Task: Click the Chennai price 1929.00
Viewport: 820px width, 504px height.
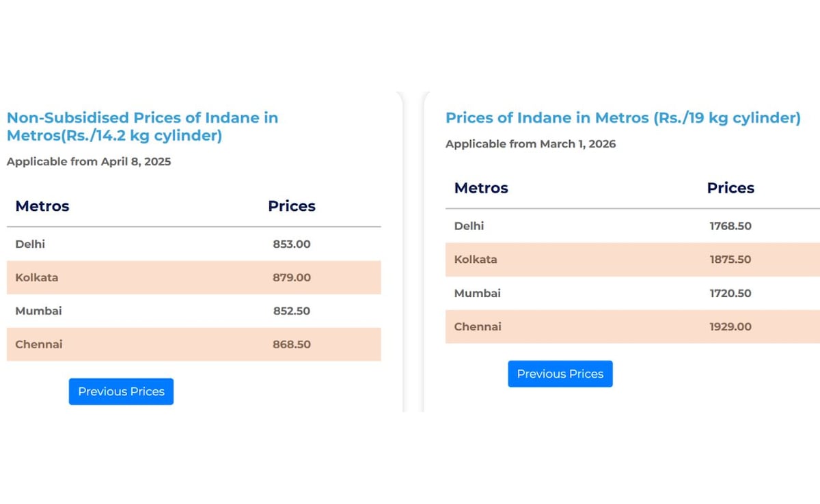Action: (x=730, y=326)
